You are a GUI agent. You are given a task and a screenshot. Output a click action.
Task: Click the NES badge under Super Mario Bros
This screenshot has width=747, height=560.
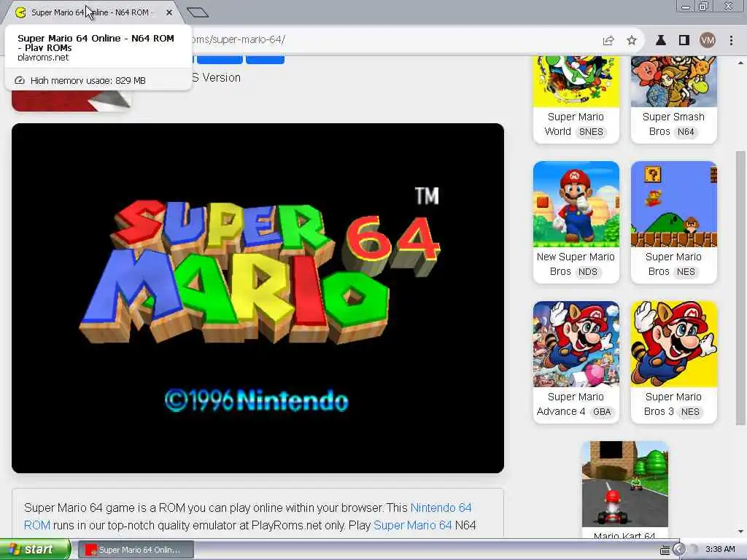[686, 272]
